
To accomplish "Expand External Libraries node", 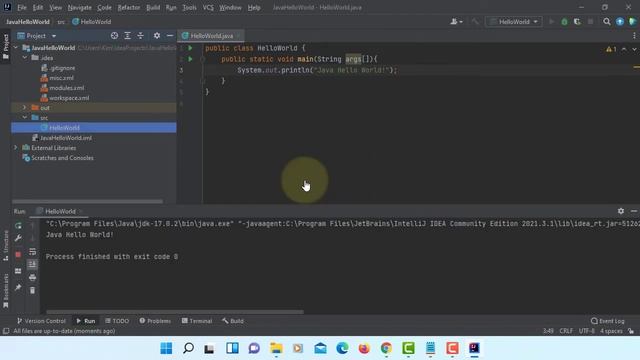I will 16,147.
